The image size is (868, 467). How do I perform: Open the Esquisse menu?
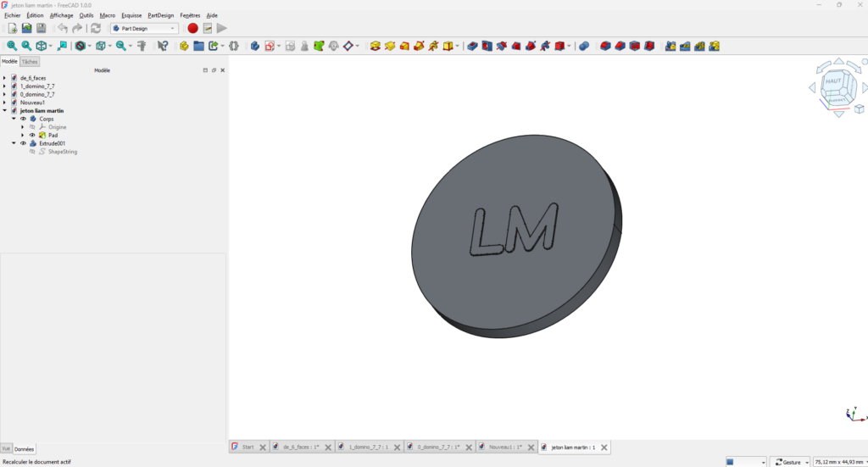tap(131, 15)
